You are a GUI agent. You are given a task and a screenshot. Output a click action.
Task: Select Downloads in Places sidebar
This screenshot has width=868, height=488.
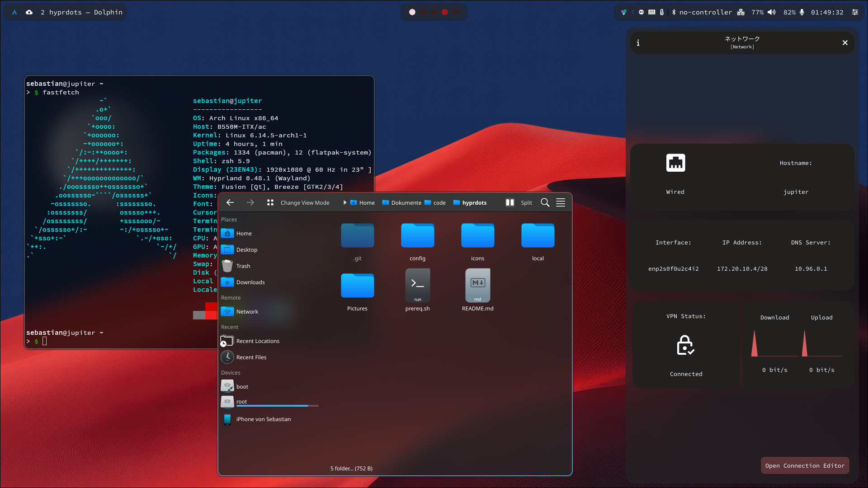click(250, 282)
